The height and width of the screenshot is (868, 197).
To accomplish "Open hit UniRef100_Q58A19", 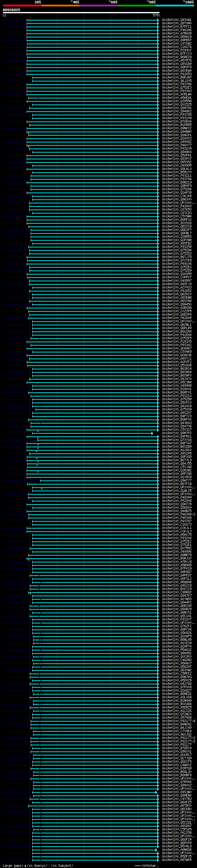I will pyautogui.click(x=177, y=37).
